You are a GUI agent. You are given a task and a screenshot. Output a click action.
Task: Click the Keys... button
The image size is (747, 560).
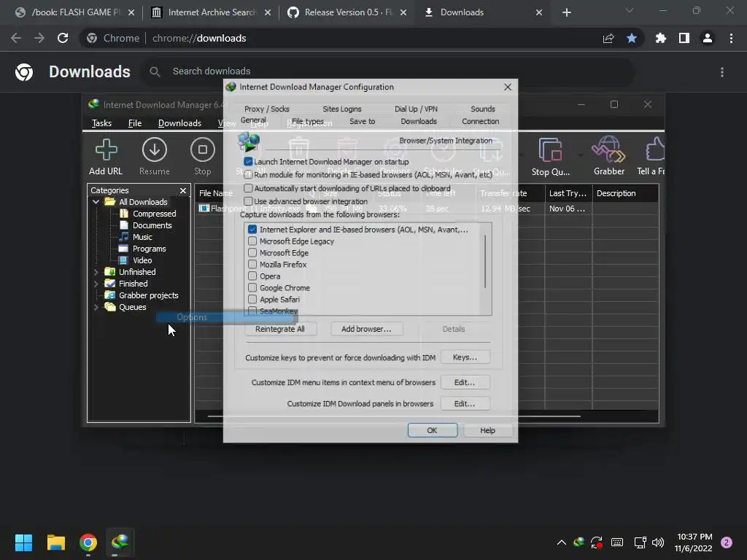[465, 357]
